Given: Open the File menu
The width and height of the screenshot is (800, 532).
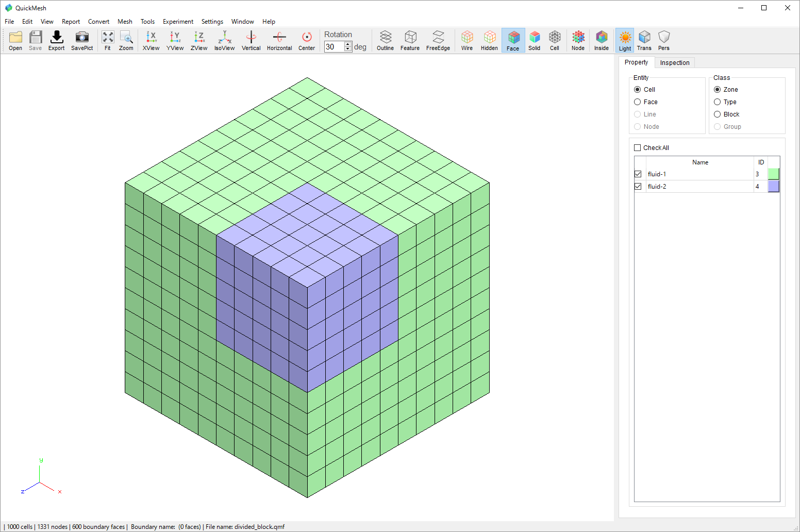Looking at the screenshot, I should coord(9,22).
